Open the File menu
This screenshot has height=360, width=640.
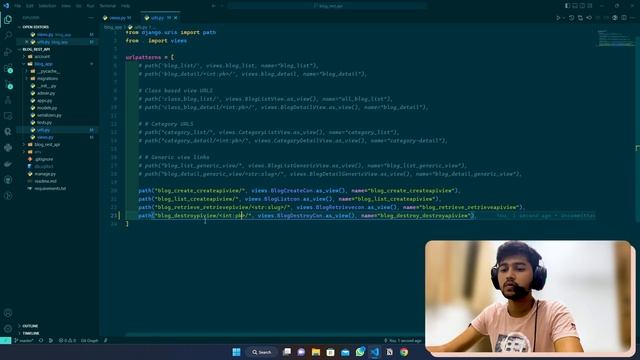click(18, 6)
